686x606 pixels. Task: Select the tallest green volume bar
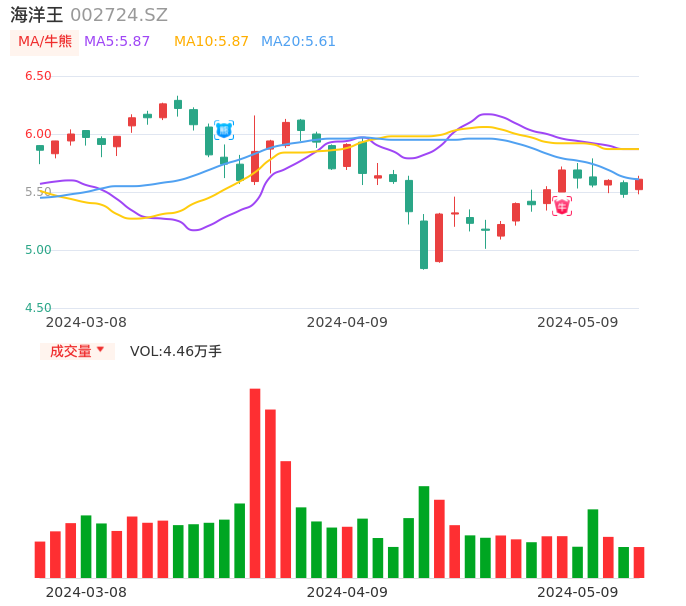pos(424,531)
